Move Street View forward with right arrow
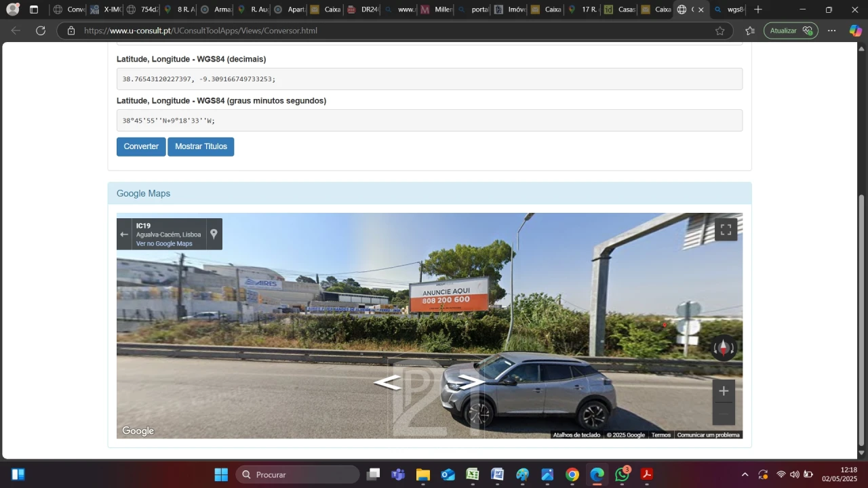 (x=471, y=382)
